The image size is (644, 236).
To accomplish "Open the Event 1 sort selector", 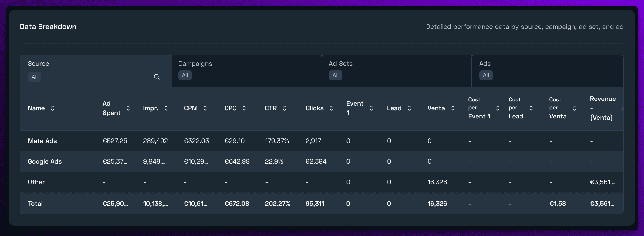I will pos(371,108).
